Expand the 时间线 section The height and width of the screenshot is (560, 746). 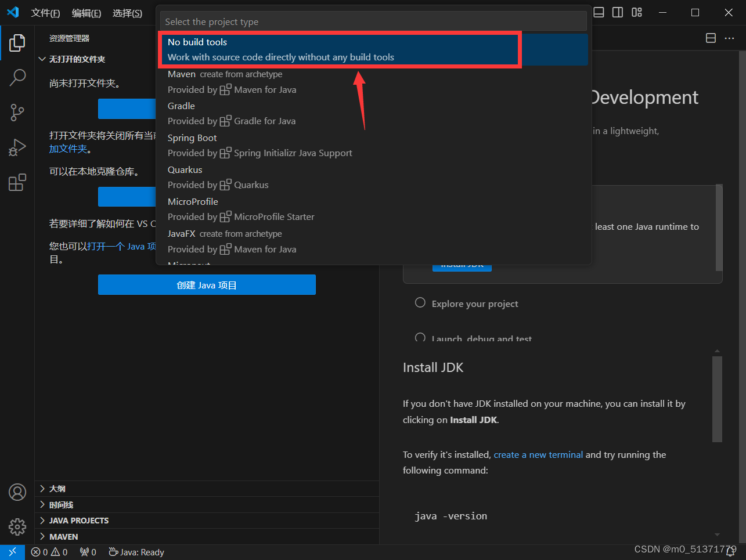pyautogui.click(x=207, y=505)
